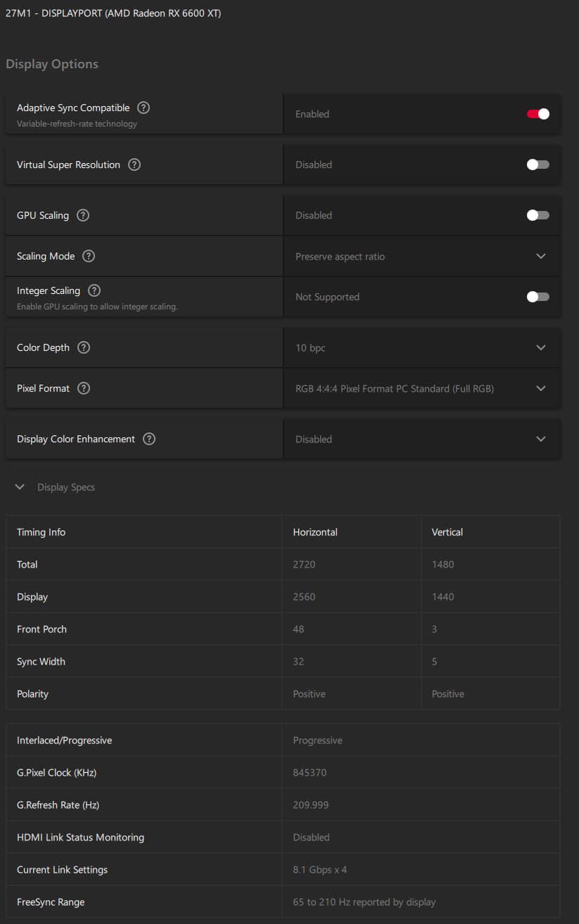Click the Scaling Mode question mark icon
This screenshot has height=924, width=579.
click(x=89, y=256)
